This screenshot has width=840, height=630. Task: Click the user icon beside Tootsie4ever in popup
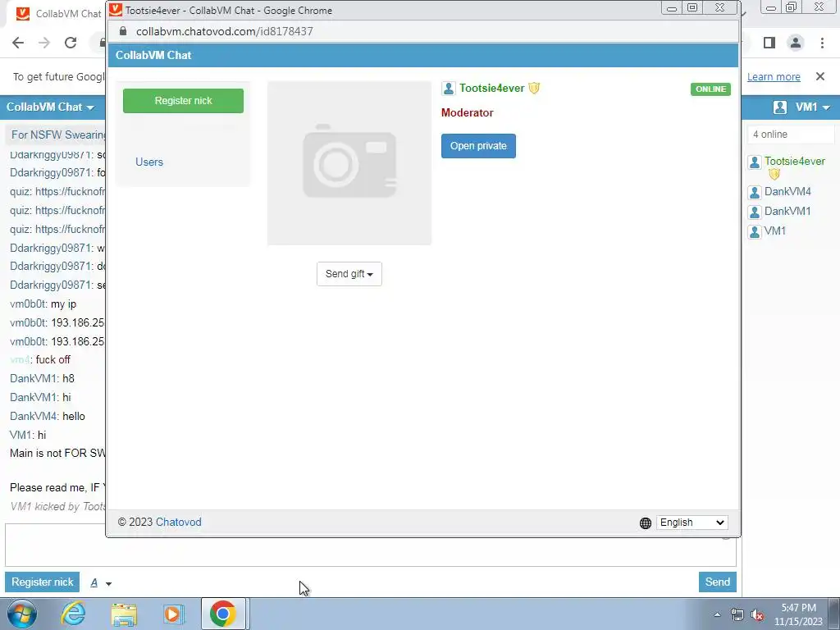coord(449,89)
